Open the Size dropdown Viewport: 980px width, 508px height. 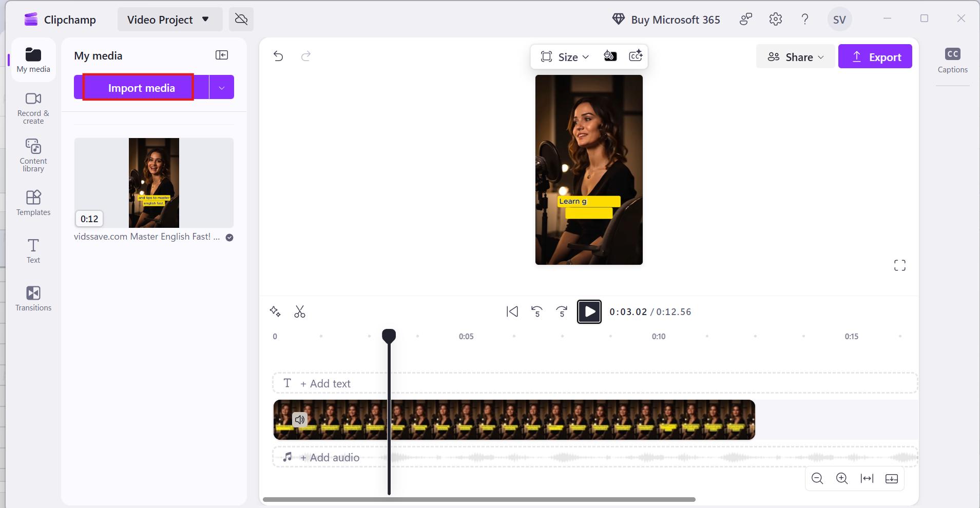[x=565, y=57]
